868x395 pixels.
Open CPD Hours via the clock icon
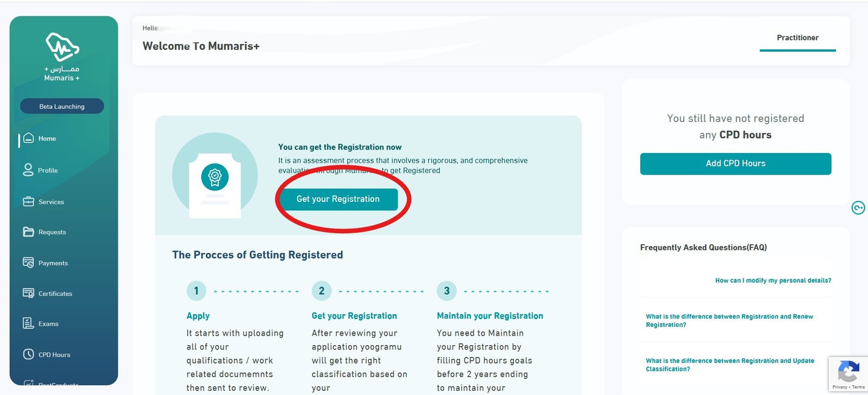(x=28, y=354)
